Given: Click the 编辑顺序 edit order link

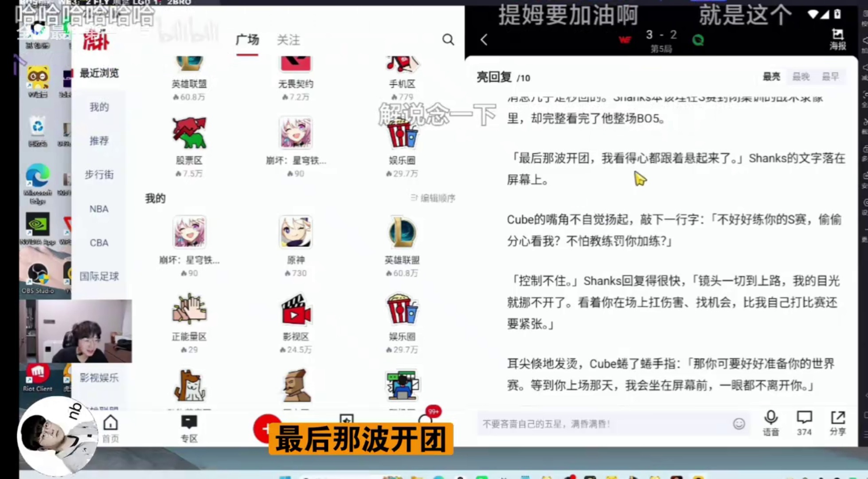Looking at the screenshot, I should [x=433, y=198].
